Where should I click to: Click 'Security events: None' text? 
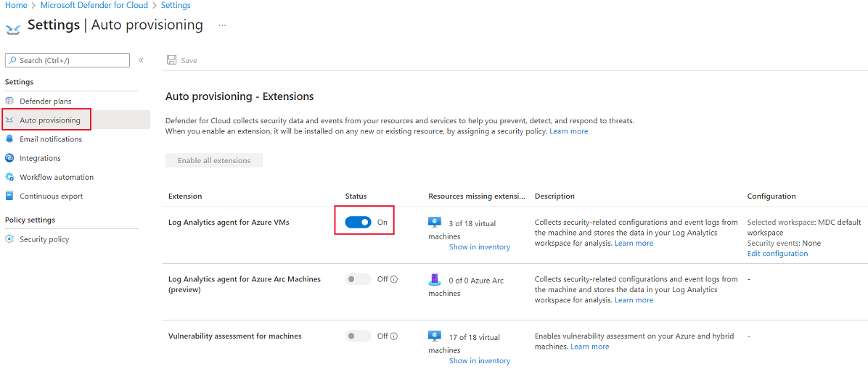784,243
